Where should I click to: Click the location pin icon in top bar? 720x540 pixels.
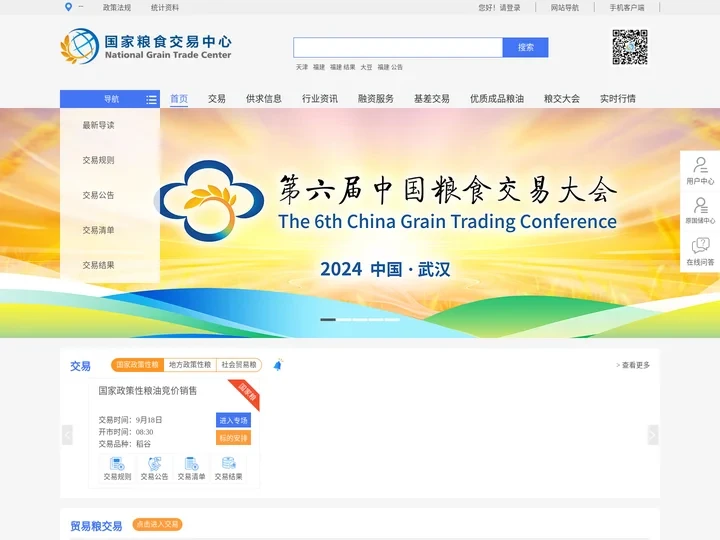point(68,7)
